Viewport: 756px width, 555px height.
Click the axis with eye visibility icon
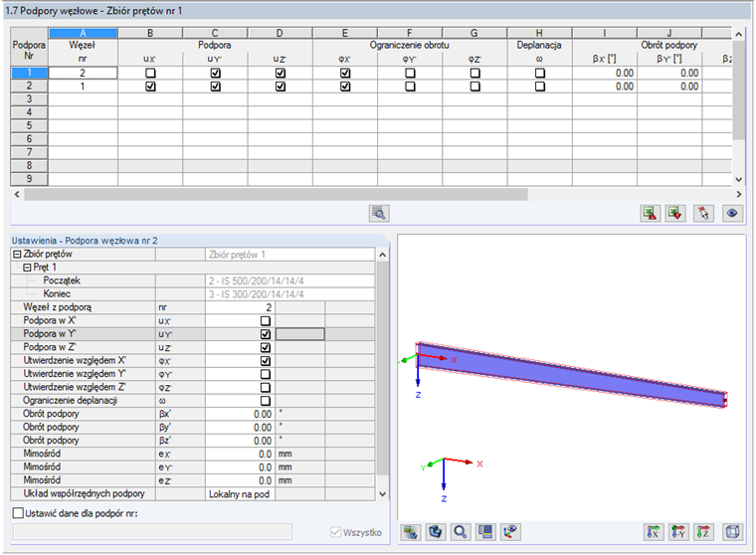click(x=510, y=532)
